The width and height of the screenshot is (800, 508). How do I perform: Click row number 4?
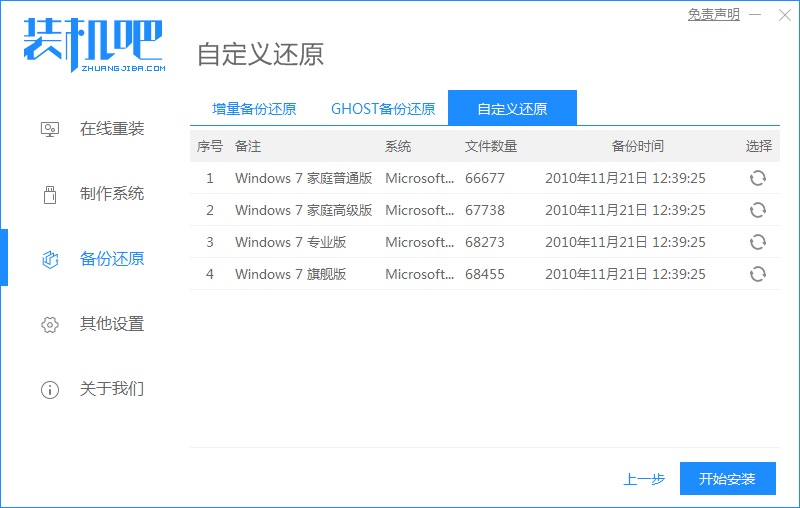pos(210,274)
